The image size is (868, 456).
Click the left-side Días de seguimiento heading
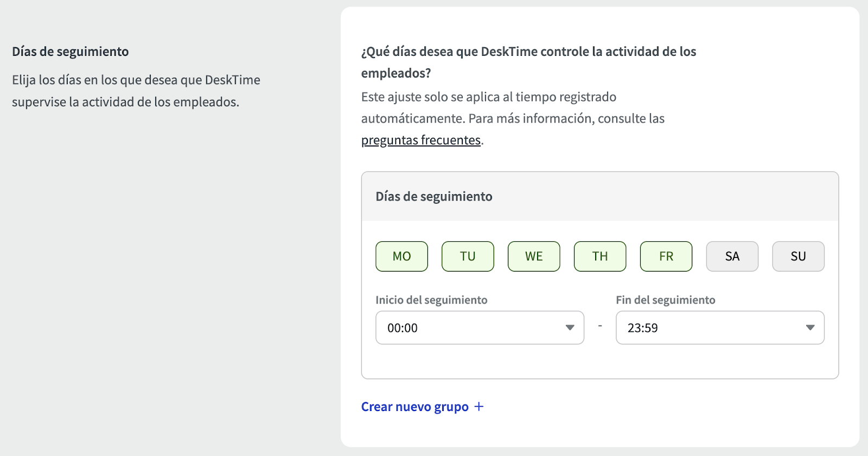pyautogui.click(x=71, y=52)
